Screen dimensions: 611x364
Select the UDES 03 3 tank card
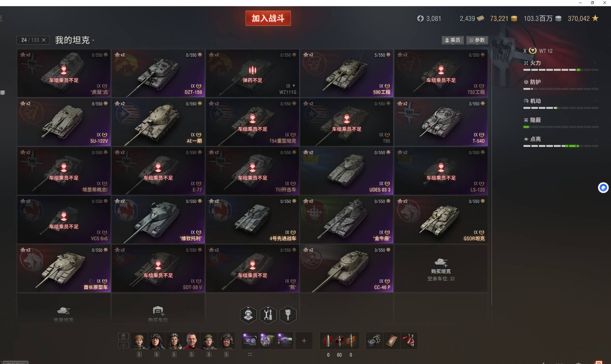pyautogui.click(x=347, y=171)
